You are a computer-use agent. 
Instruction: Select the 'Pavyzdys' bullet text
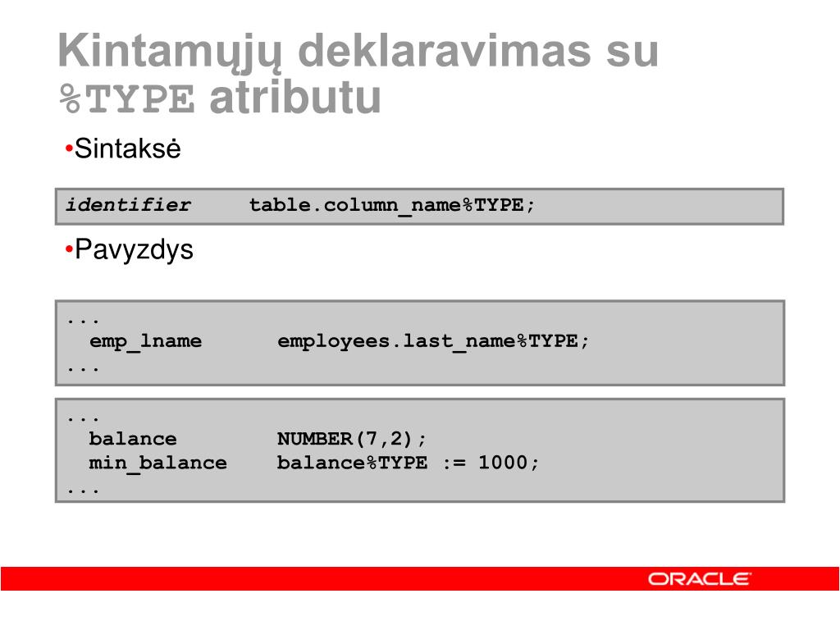click(134, 249)
